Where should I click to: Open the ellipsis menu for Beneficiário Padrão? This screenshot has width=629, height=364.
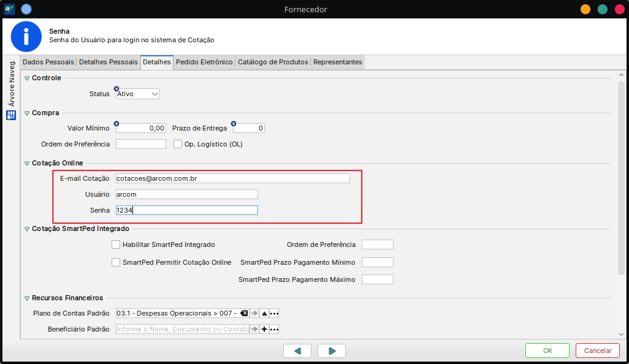pos(274,329)
